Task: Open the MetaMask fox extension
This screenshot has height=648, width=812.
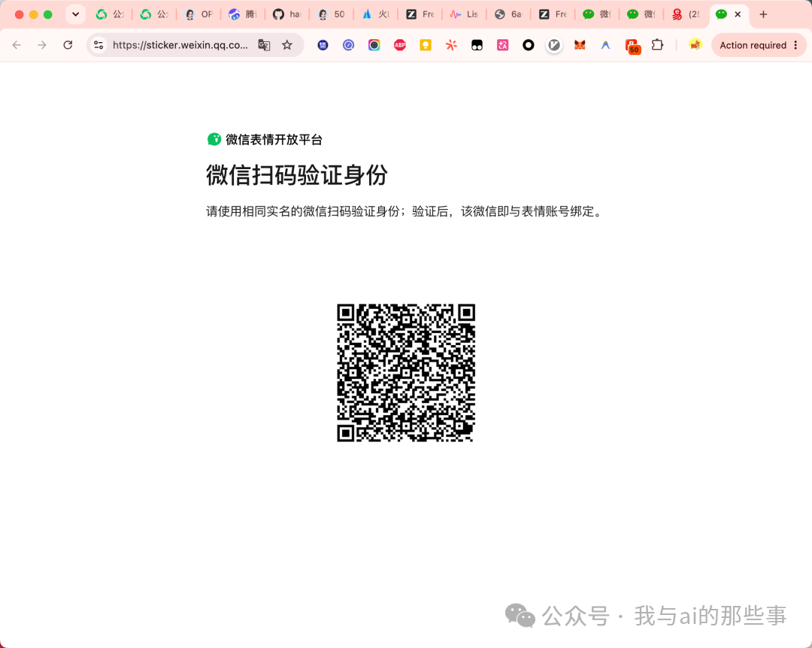Action: pos(580,45)
